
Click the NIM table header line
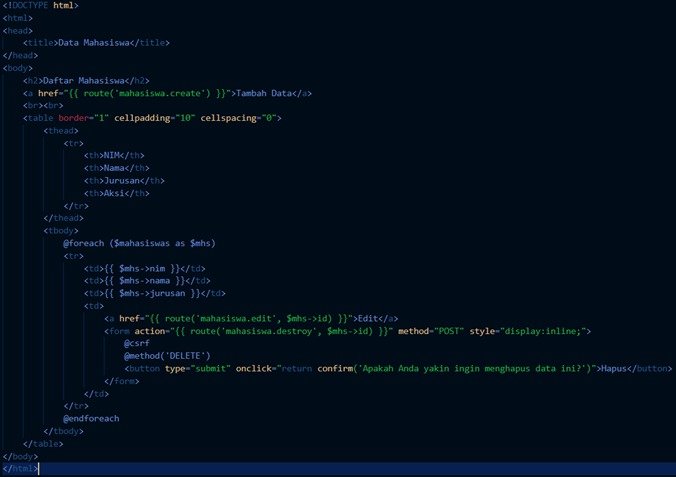[x=114, y=155]
